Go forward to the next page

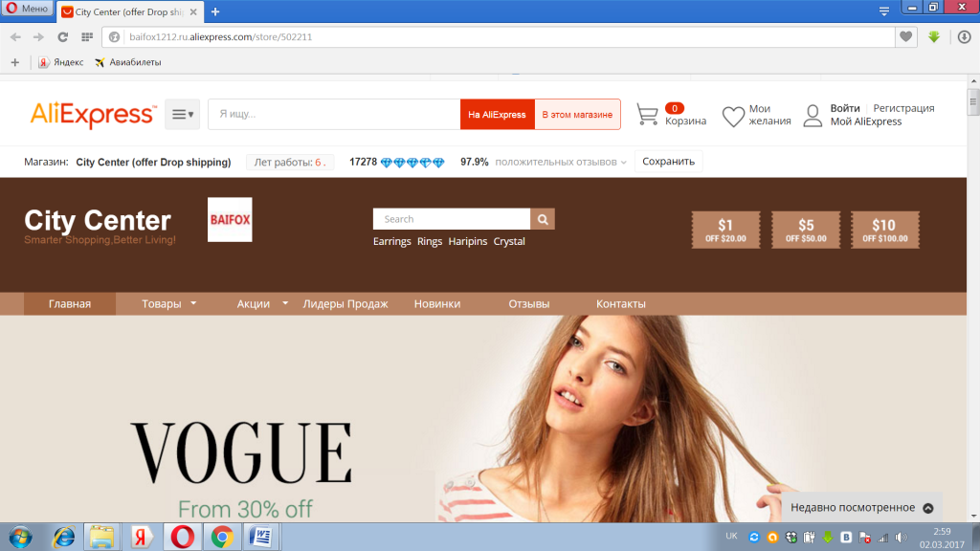click(x=38, y=37)
